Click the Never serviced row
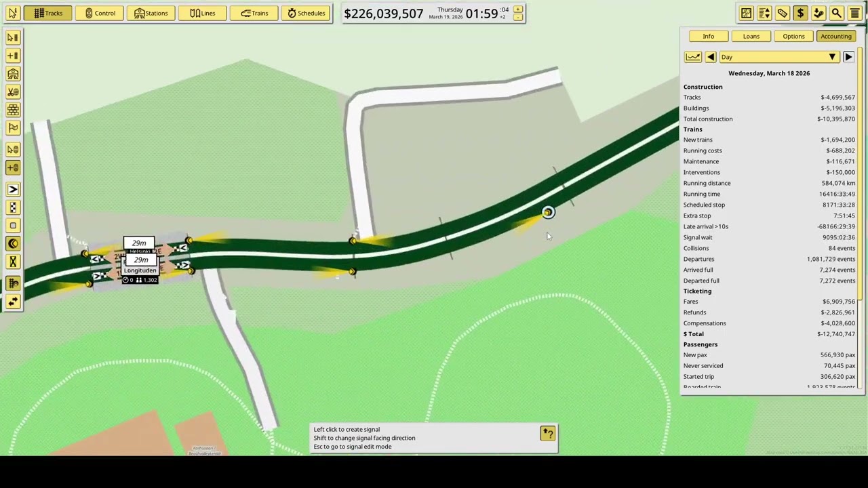Image resolution: width=868 pixels, height=488 pixels. click(x=769, y=366)
